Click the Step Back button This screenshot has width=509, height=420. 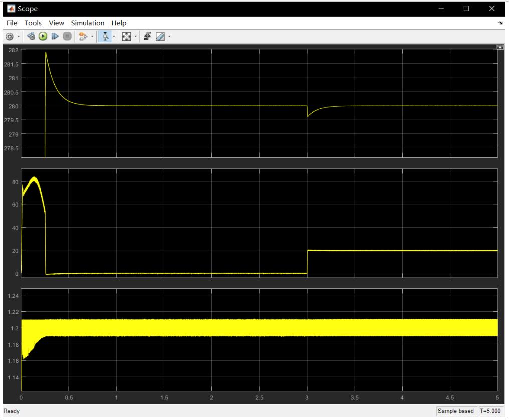point(31,36)
